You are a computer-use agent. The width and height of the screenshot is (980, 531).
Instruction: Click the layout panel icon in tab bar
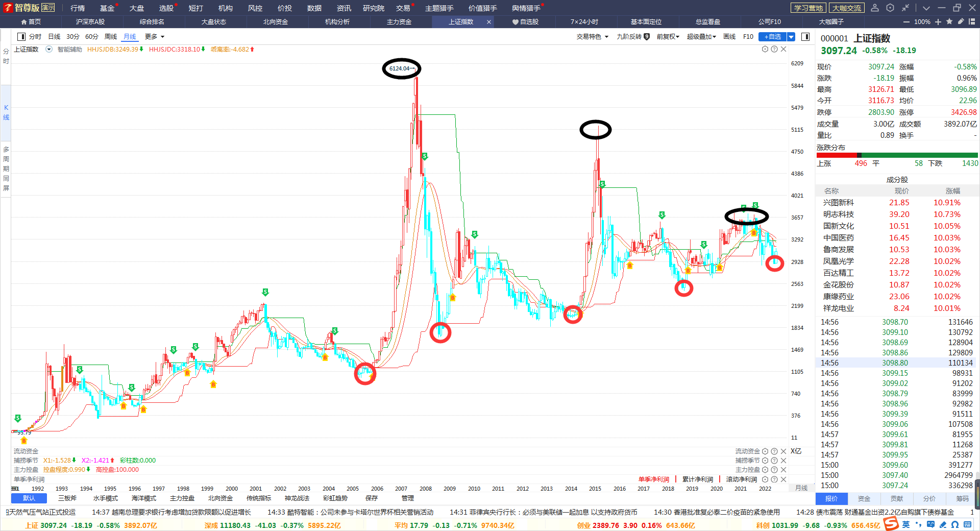coord(972,21)
